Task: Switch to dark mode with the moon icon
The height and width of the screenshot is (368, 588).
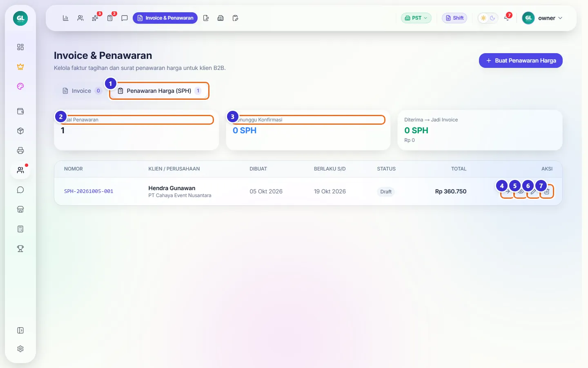Action: pyautogui.click(x=492, y=18)
